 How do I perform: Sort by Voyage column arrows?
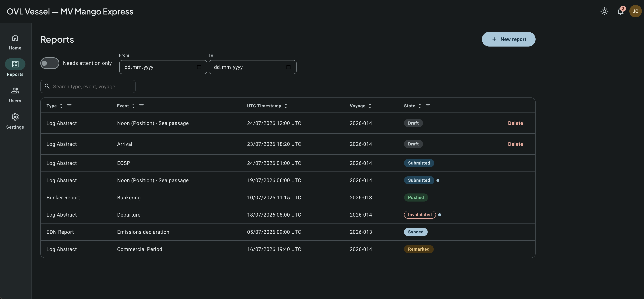point(370,106)
